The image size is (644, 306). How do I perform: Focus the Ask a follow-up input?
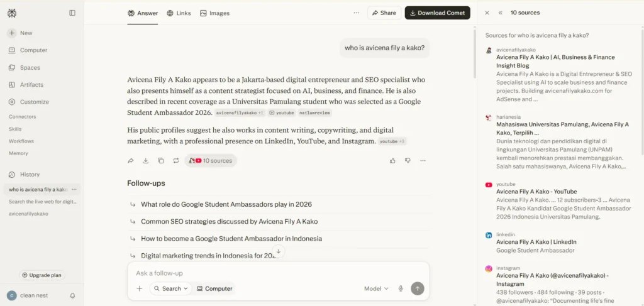[x=279, y=273]
